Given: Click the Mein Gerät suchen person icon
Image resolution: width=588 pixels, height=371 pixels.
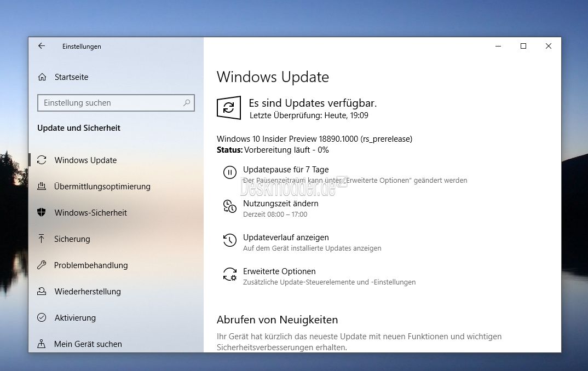Looking at the screenshot, I should pos(42,344).
